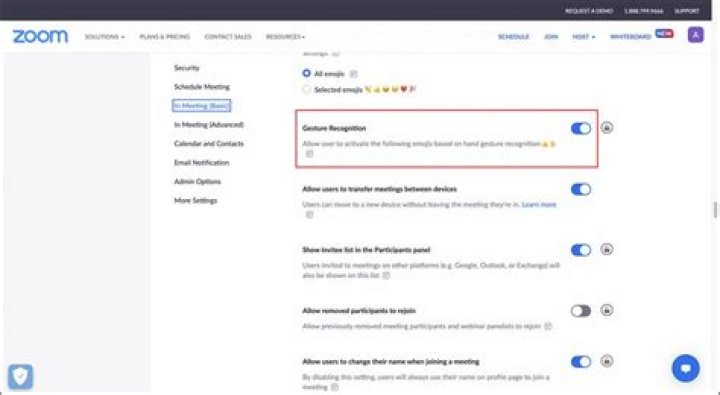The image size is (720, 395).
Task: Click info icon after change name description
Action: pyautogui.click(x=335, y=387)
